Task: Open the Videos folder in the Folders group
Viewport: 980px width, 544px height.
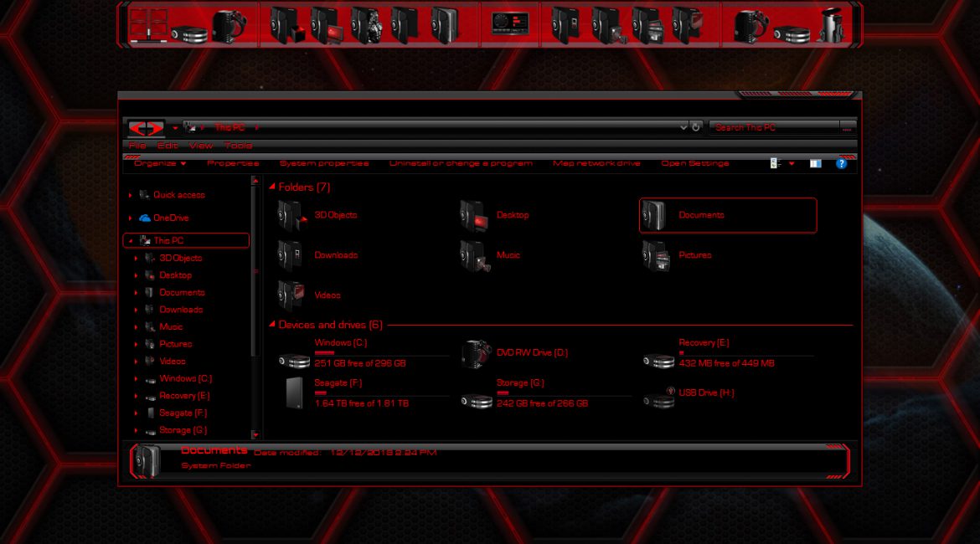Action: 309,295
